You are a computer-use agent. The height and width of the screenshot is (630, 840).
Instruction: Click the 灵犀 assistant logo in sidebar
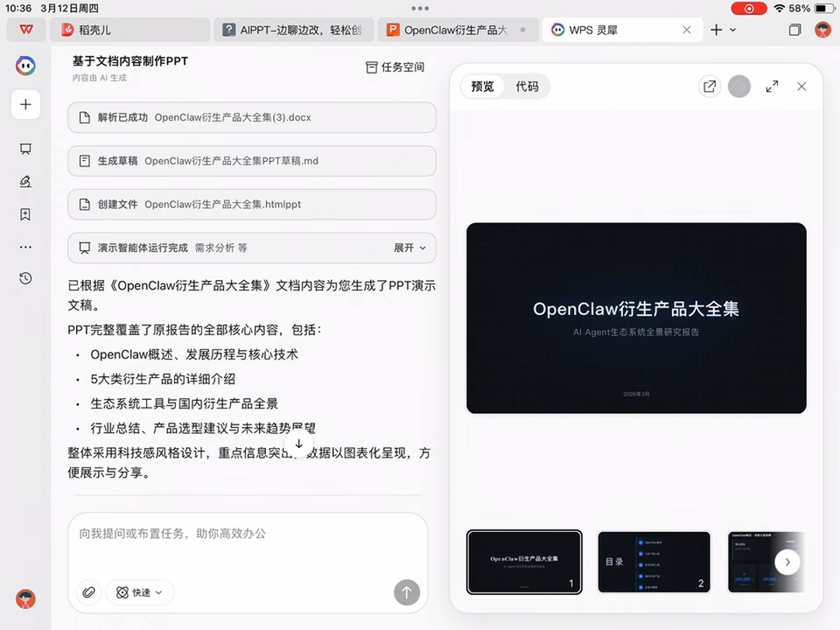point(25,66)
